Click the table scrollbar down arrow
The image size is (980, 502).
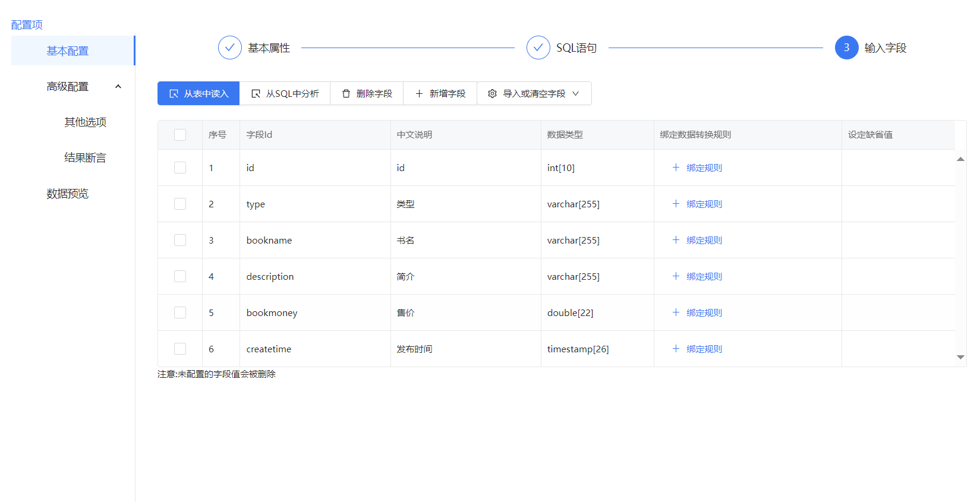[960, 357]
